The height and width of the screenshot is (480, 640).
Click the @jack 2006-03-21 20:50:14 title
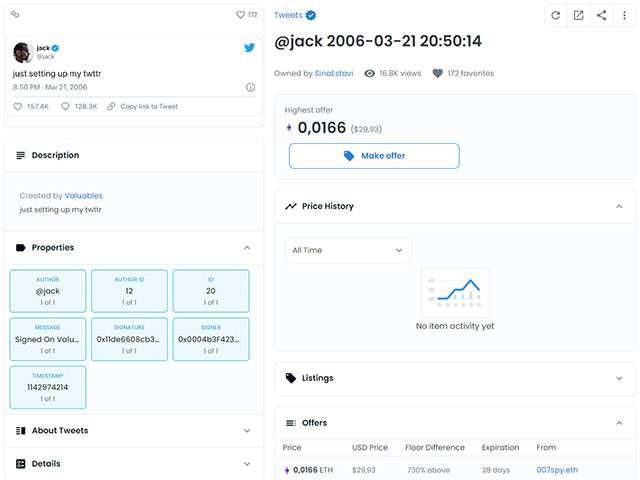[x=378, y=41]
